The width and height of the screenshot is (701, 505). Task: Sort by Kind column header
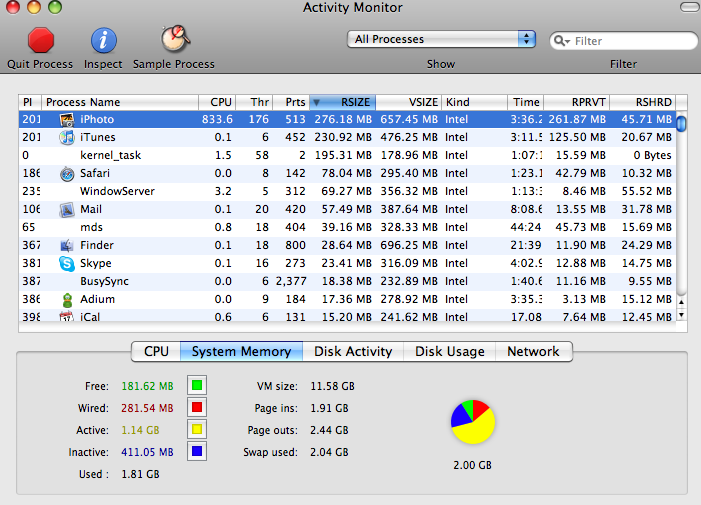474,102
